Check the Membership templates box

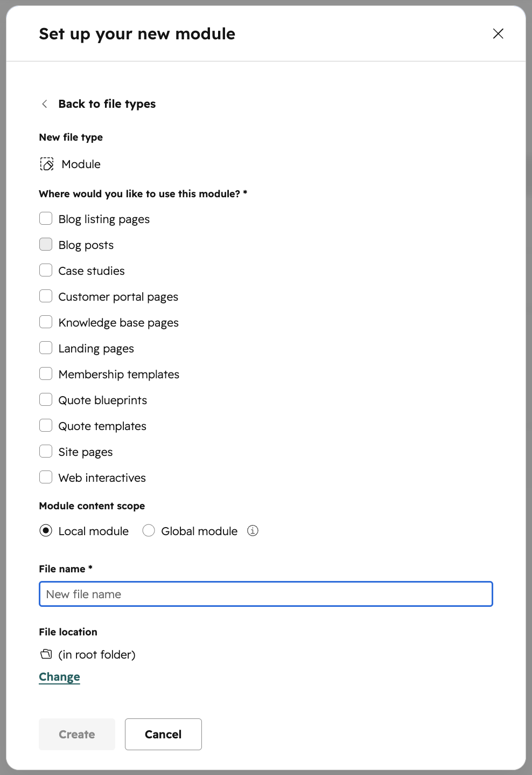pos(46,374)
